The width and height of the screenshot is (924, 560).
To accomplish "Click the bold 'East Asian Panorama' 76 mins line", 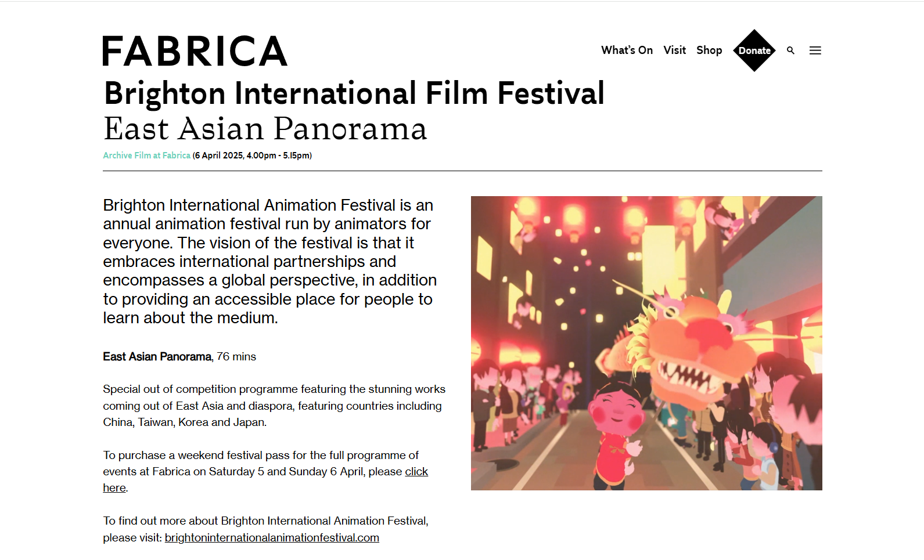I will (179, 357).
